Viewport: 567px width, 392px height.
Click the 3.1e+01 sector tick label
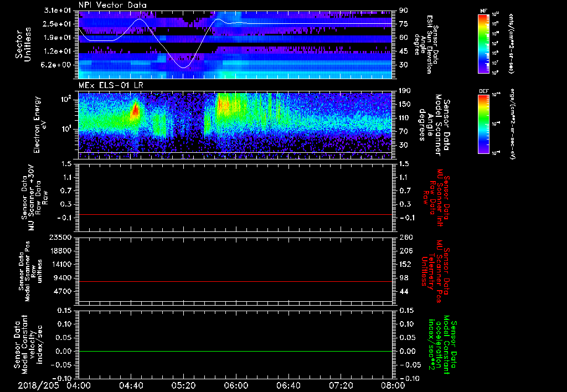click(x=58, y=10)
